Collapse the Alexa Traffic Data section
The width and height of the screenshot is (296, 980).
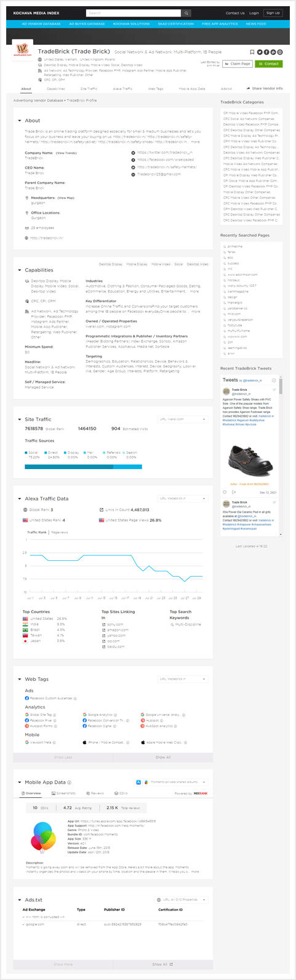[20, 499]
